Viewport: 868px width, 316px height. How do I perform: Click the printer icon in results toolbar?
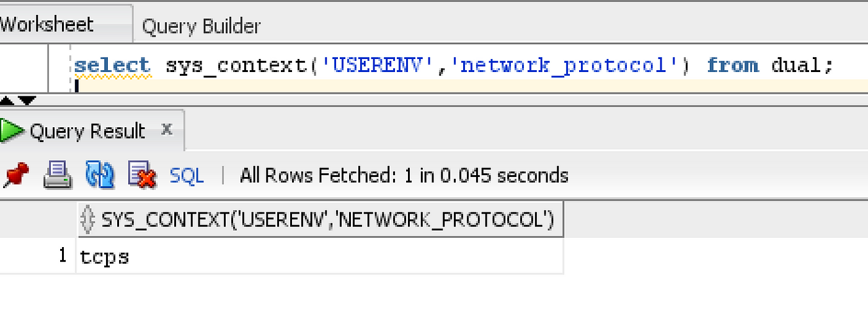click(x=58, y=175)
